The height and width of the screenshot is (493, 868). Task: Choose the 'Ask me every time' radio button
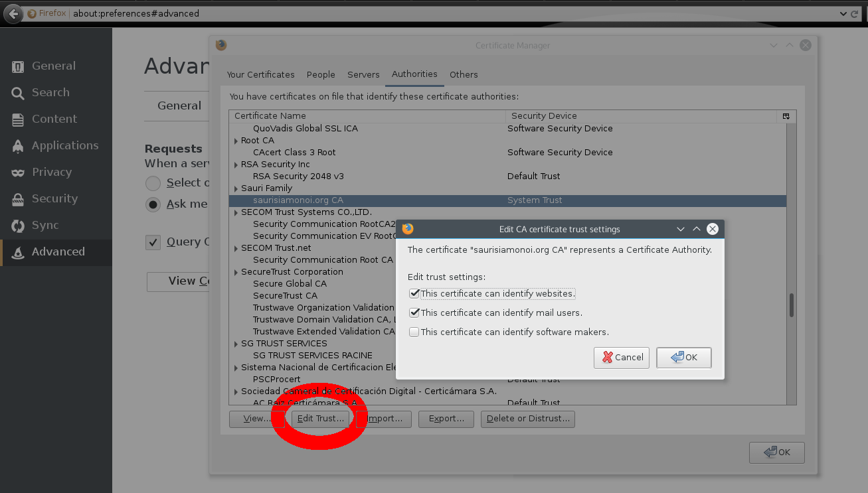coord(153,204)
